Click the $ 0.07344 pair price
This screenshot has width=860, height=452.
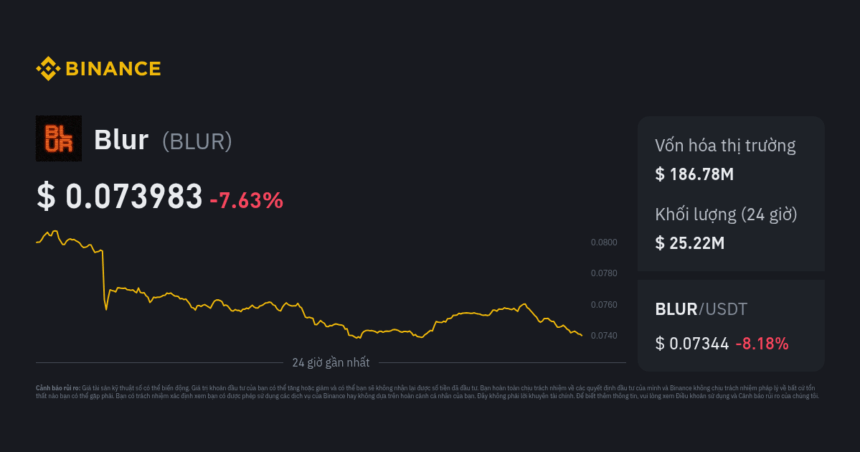692,344
